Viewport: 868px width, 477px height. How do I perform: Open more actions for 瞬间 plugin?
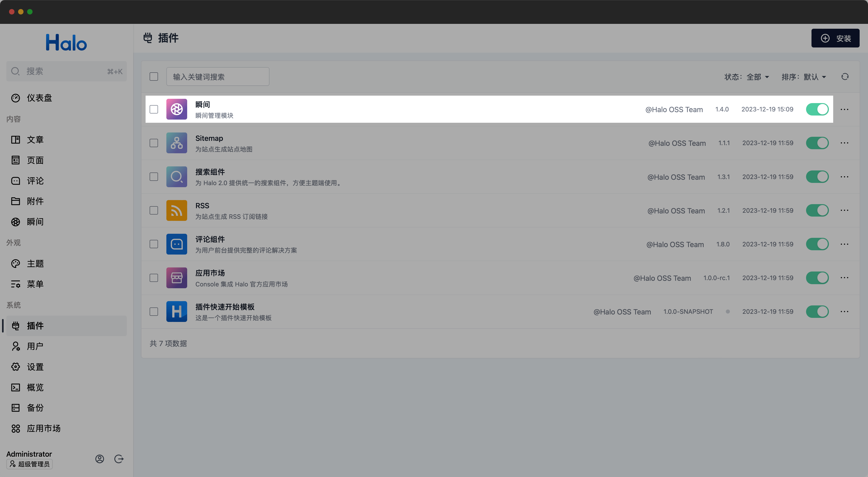coord(844,109)
